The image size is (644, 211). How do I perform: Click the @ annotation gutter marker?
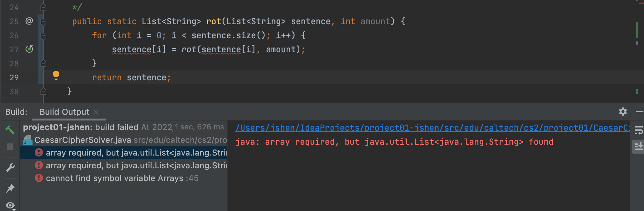tap(29, 21)
